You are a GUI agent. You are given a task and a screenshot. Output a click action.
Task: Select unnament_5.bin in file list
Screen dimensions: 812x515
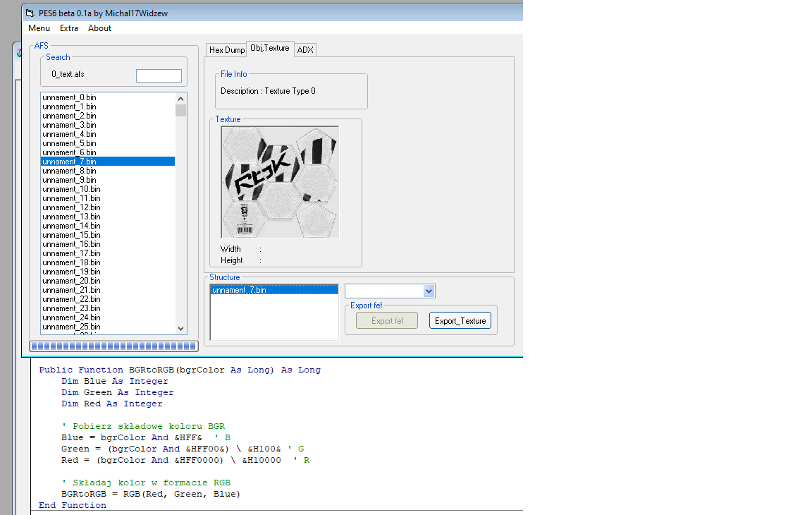click(108, 143)
